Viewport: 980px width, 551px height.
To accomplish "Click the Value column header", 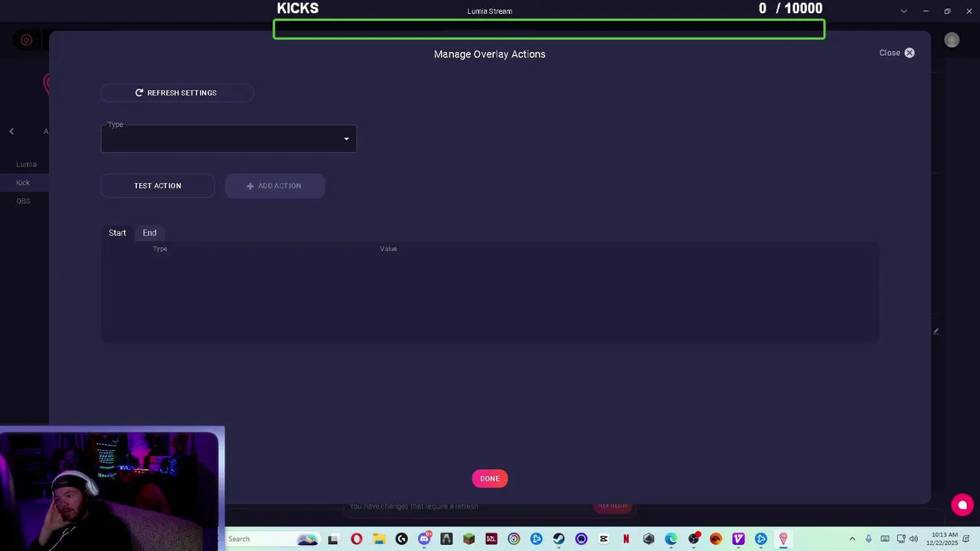I will pos(388,249).
